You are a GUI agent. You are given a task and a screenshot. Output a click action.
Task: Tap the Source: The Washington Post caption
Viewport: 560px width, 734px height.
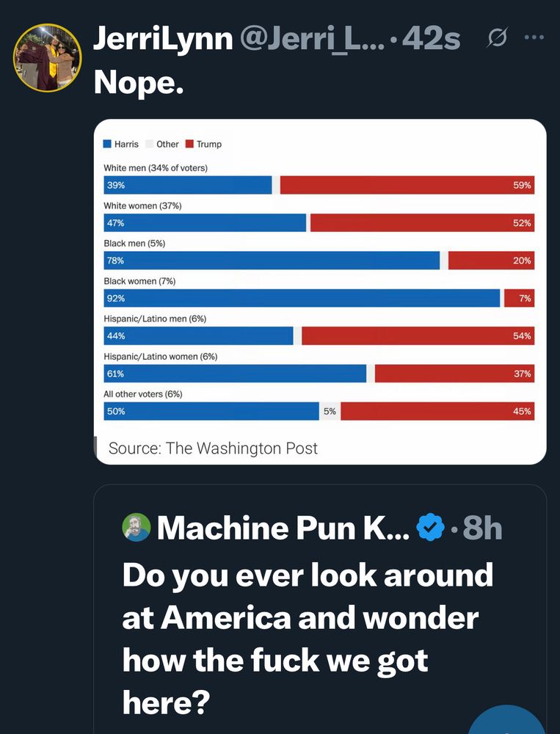[213, 448]
